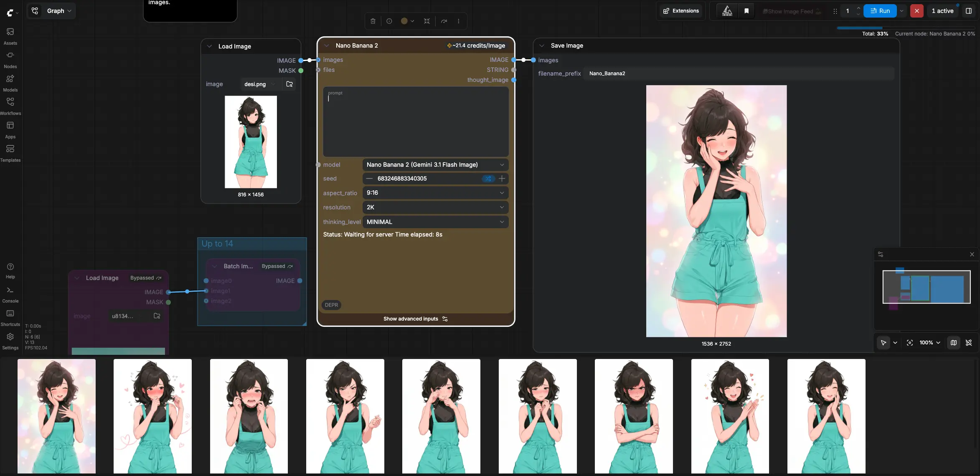Toggle Bypassed state on Batch Images node
Screen dimensions: 980x476
coord(277,266)
